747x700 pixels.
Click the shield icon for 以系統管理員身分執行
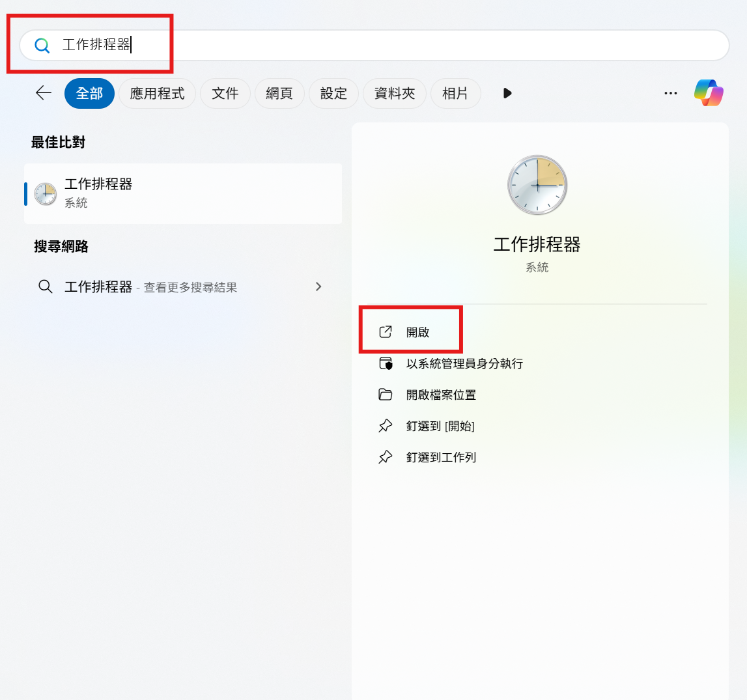click(x=386, y=364)
